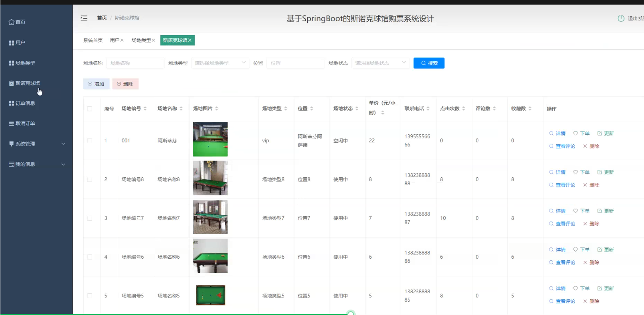The height and width of the screenshot is (315, 644).
Task: Sort by 点击次数 column arrows
Action: click(x=463, y=108)
